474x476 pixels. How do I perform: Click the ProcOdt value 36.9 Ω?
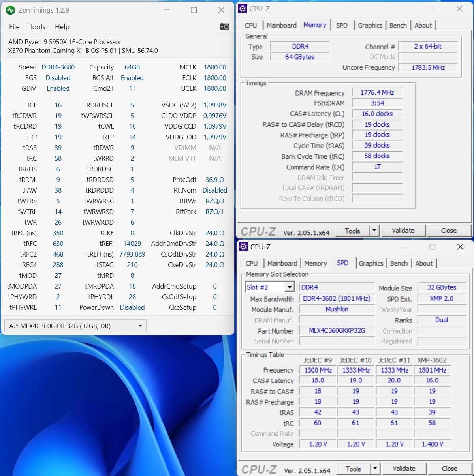(x=215, y=180)
